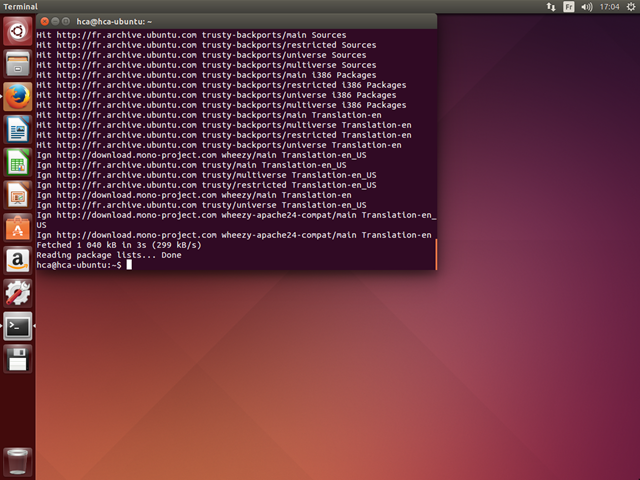Screen dimensions: 640x480
Task: Click the line 'Reading package lists... Done'
Action: 109,255
